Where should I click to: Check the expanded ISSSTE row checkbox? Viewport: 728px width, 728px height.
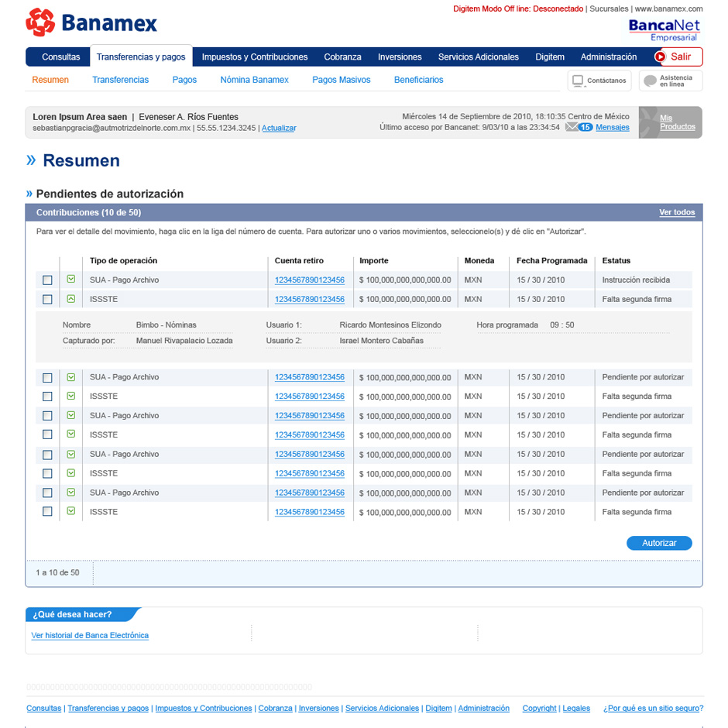pyautogui.click(x=47, y=300)
